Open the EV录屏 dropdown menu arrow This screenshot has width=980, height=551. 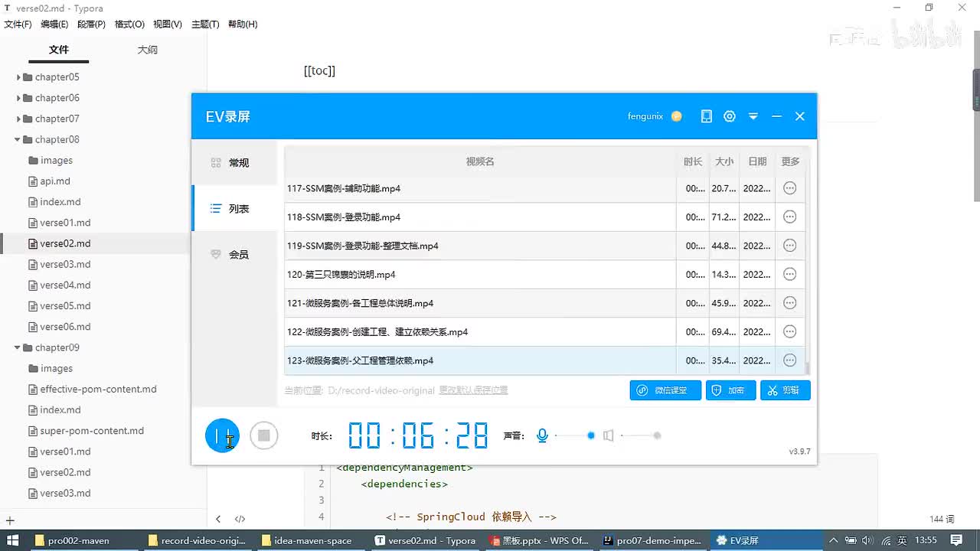(x=753, y=116)
